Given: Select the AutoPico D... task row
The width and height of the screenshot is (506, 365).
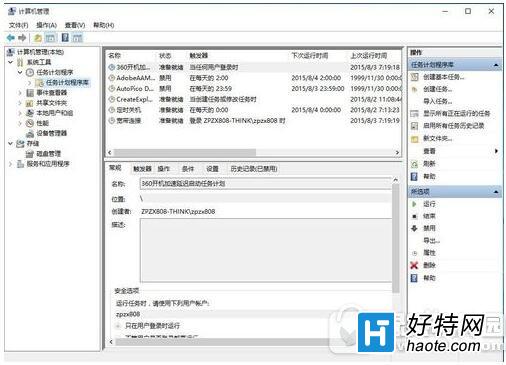Looking at the screenshot, I should click(x=254, y=89).
